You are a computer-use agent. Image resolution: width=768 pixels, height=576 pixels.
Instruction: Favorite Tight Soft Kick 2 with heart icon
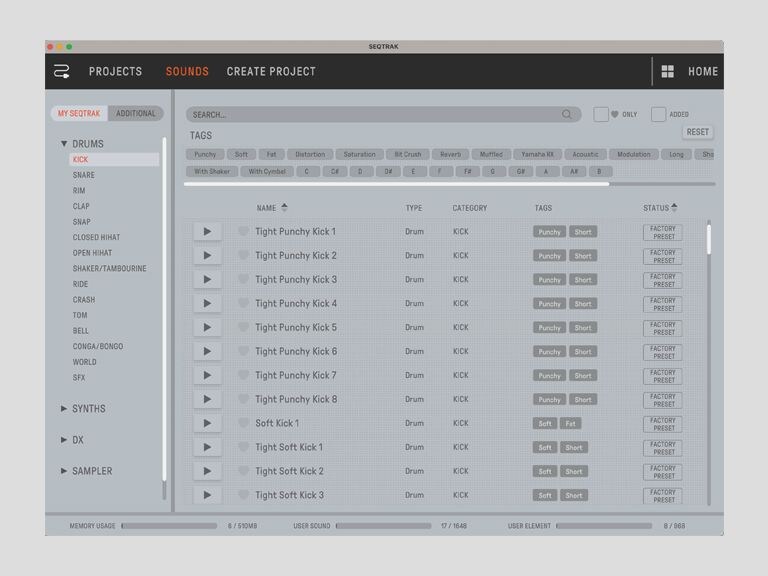coord(243,470)
